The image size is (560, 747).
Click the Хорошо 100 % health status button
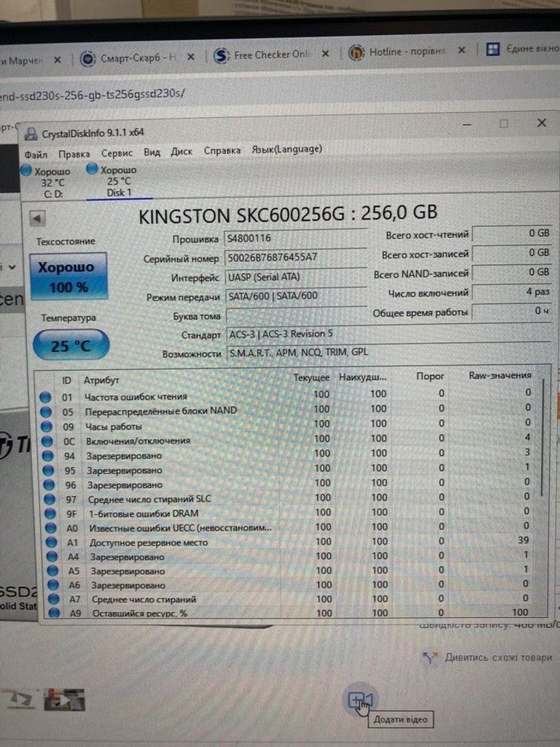(x=68, y=276)
